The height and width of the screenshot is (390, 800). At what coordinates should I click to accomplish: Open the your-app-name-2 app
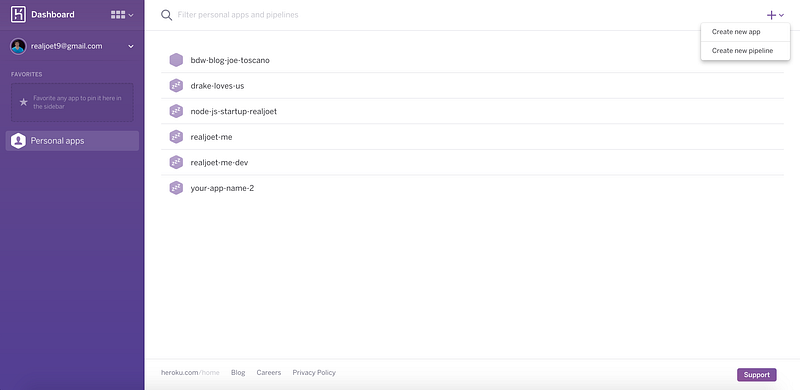(x=222, y=188)
